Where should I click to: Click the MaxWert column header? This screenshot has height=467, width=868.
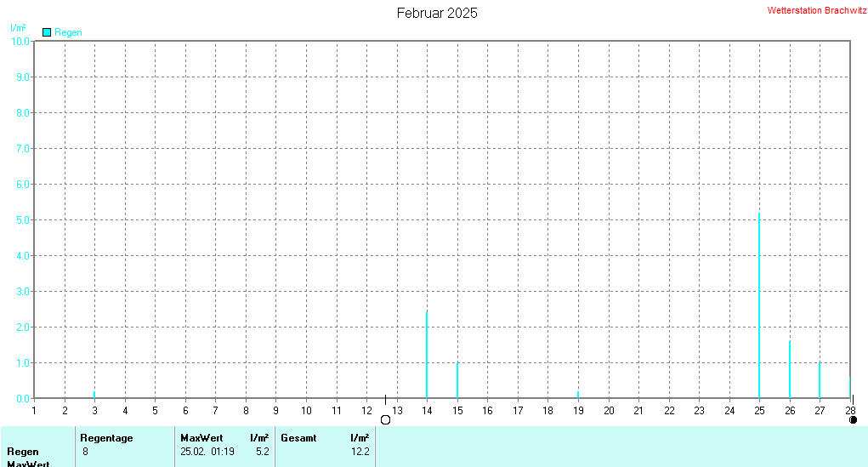pos(201,438)
